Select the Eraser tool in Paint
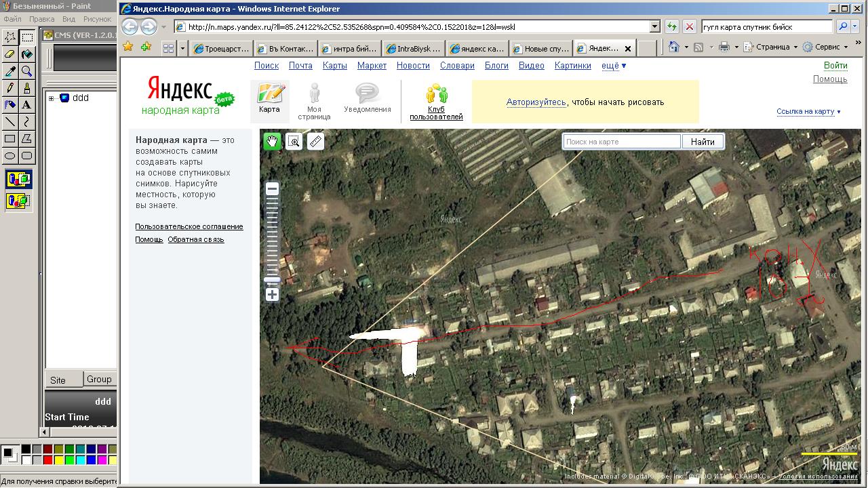 tap(10, 54)
